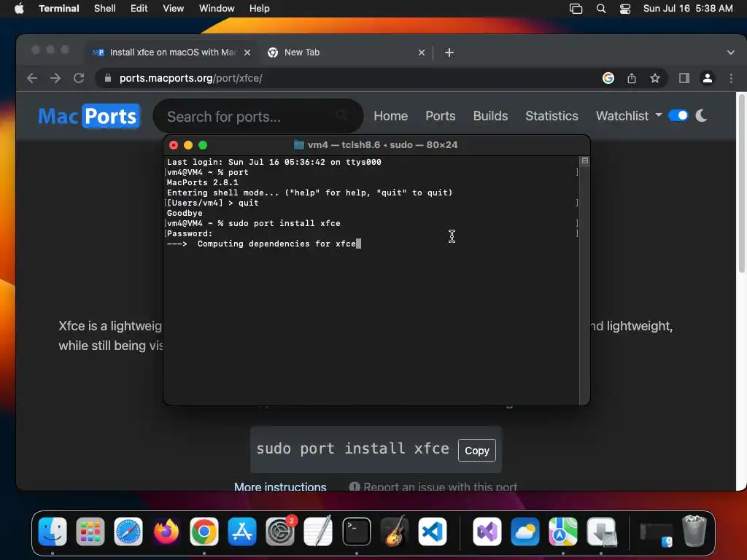Toggle the dark mode switch
The image size is (747, 560).
tap(678, 115)
